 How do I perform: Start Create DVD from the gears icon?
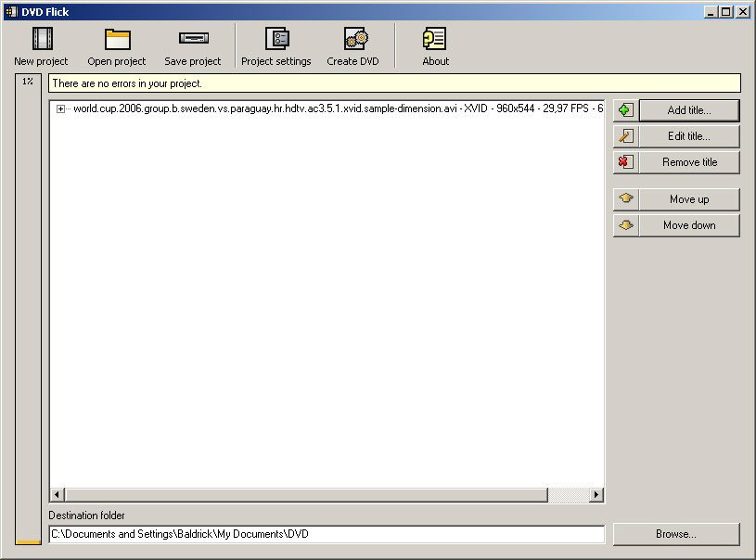[x=356, y=39]
